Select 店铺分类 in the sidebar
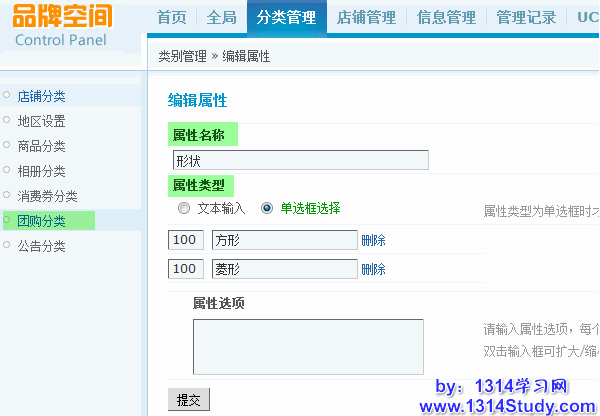This screenshot has height=416, width=600. click(x=41, y=96)
